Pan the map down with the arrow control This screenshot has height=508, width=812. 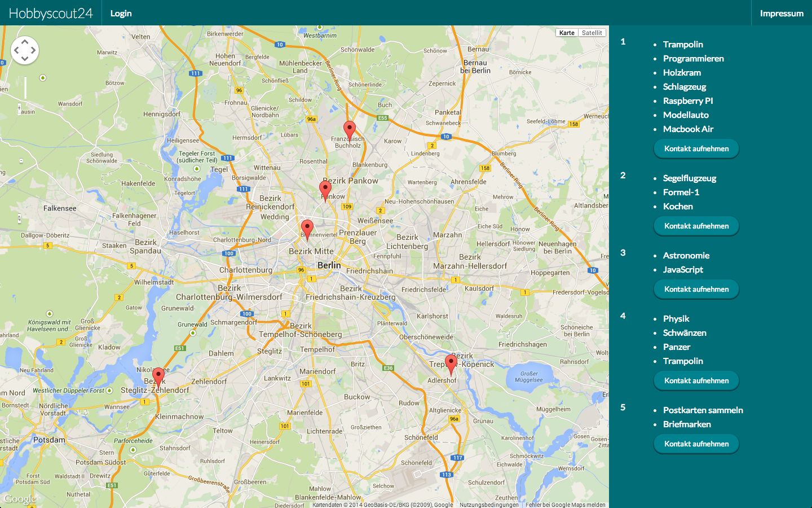[x=25, y=58]
